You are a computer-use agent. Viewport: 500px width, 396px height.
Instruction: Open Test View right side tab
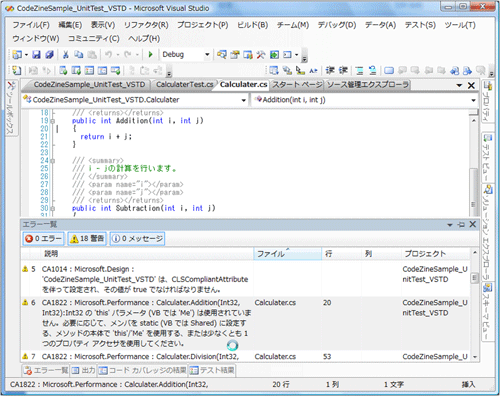tap(488, 157)
